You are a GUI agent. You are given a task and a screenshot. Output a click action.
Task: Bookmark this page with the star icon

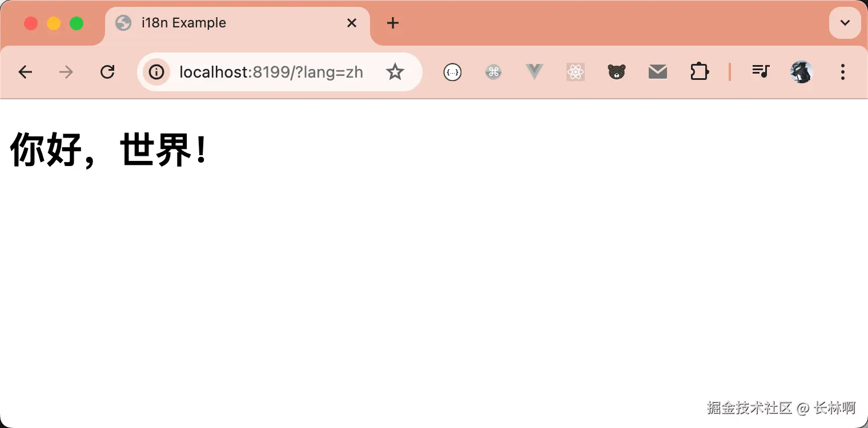[x=395, y=72]
